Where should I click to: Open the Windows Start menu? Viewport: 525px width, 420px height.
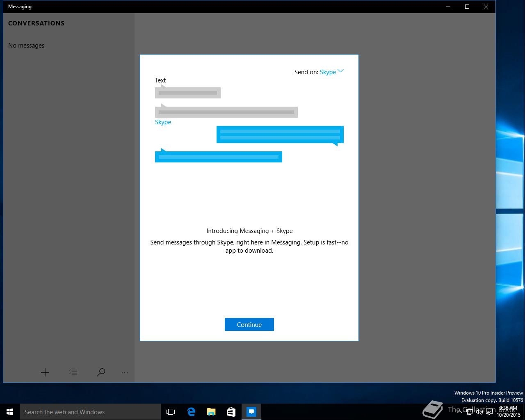tap(10, 412)
